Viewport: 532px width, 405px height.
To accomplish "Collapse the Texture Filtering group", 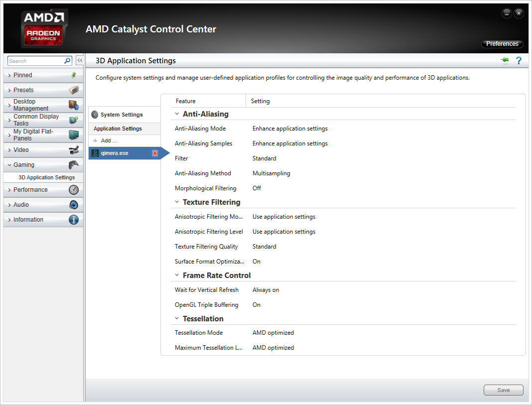I will click(x=177, y=202).
